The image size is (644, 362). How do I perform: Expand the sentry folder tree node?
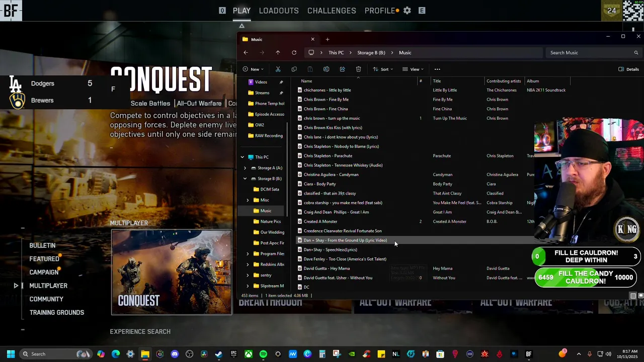[248, 275]
